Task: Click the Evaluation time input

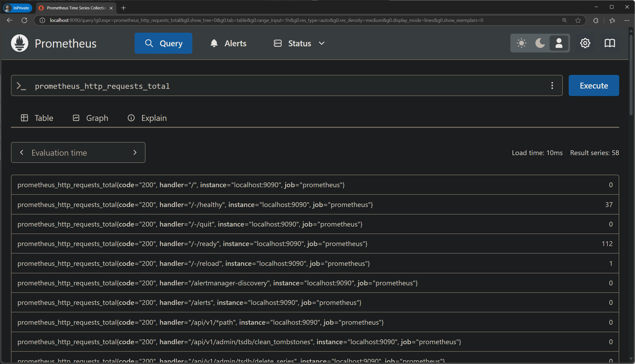Action: click(x=78, y=152)
